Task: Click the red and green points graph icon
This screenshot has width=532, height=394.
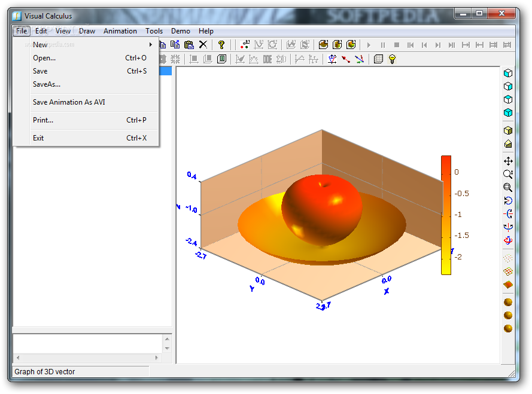Action: coord(245,45)
